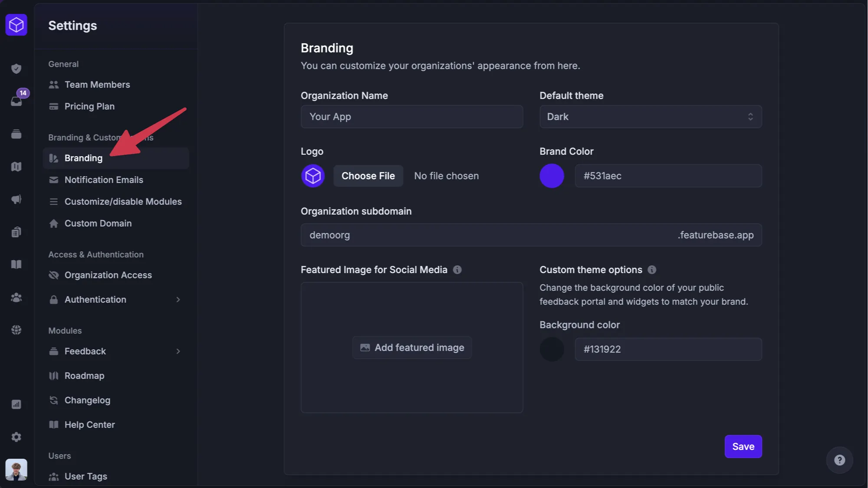Open Organization Access settings

point(116,275)
